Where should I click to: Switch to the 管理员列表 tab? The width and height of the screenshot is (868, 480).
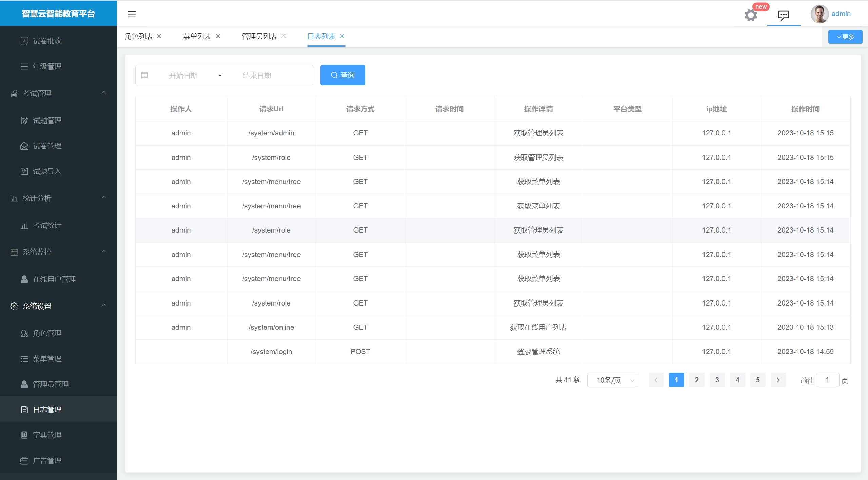(259, 36)
